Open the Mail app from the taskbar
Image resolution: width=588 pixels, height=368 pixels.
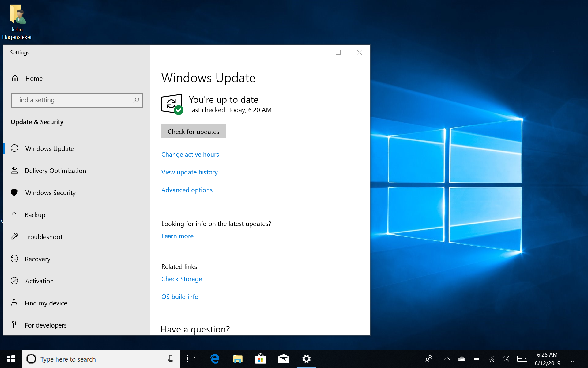[x=284, y=359]
